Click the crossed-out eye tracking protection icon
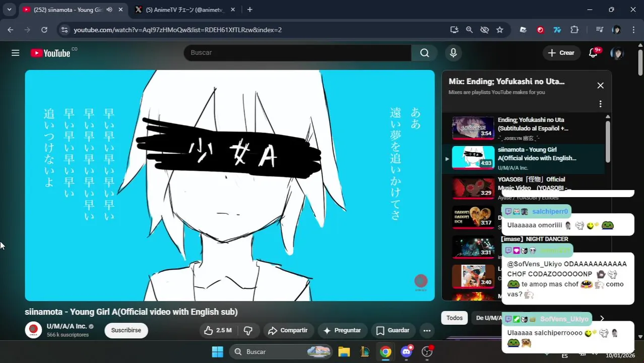The height and width of the screenshot is (363, 644). 484,30
